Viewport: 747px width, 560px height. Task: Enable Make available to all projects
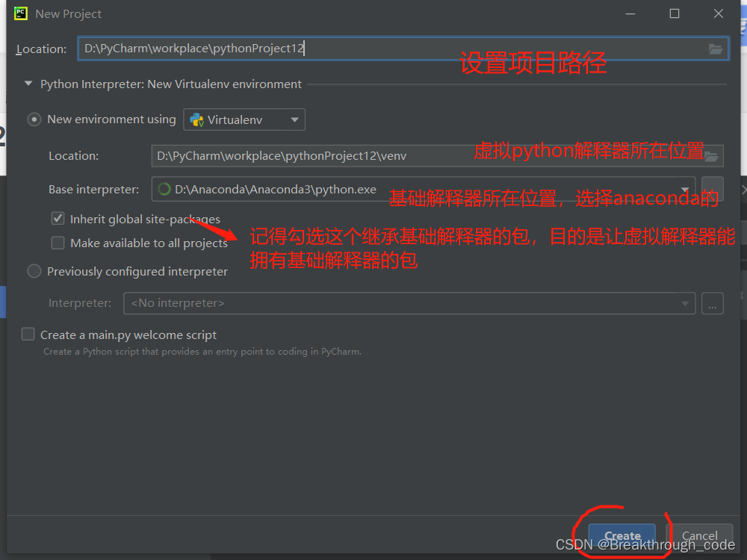pyautogui.click(x=58, y=243)
